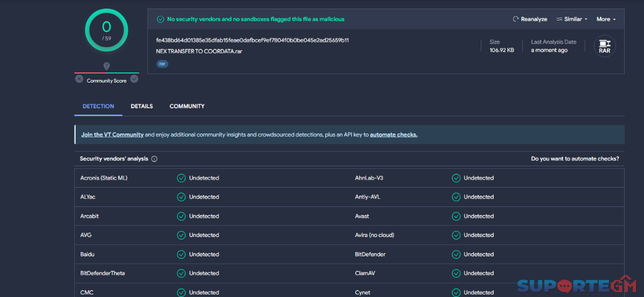Switch to the DETAILS tab

tap(142, 106)
